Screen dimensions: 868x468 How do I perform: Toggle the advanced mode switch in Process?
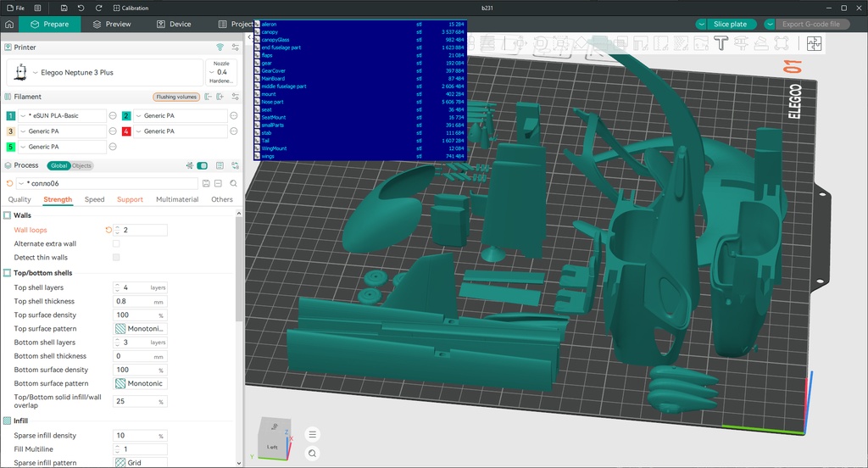pyautogui.click(x=202, y=165)
